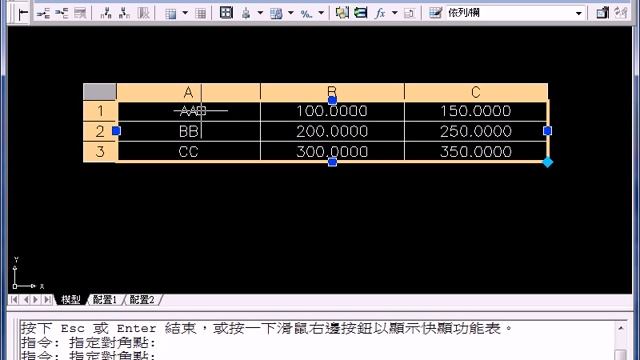Click the cell containing CC

pos(189,152)
